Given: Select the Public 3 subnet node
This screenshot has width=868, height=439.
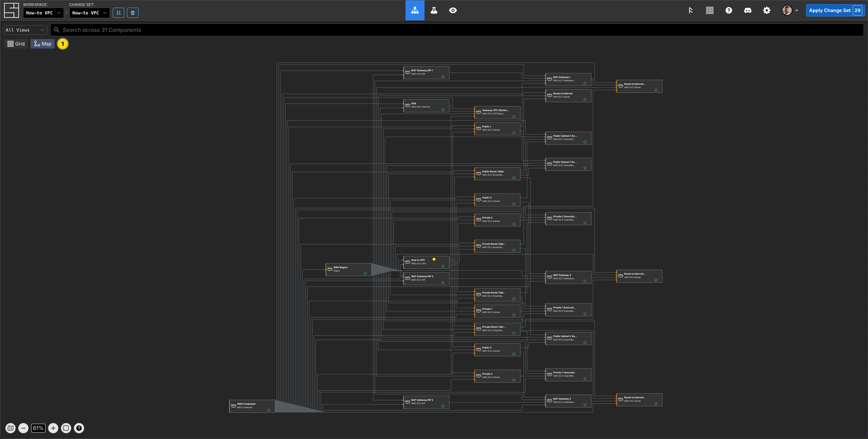Looking at the screenshot, I should (497, 200).
